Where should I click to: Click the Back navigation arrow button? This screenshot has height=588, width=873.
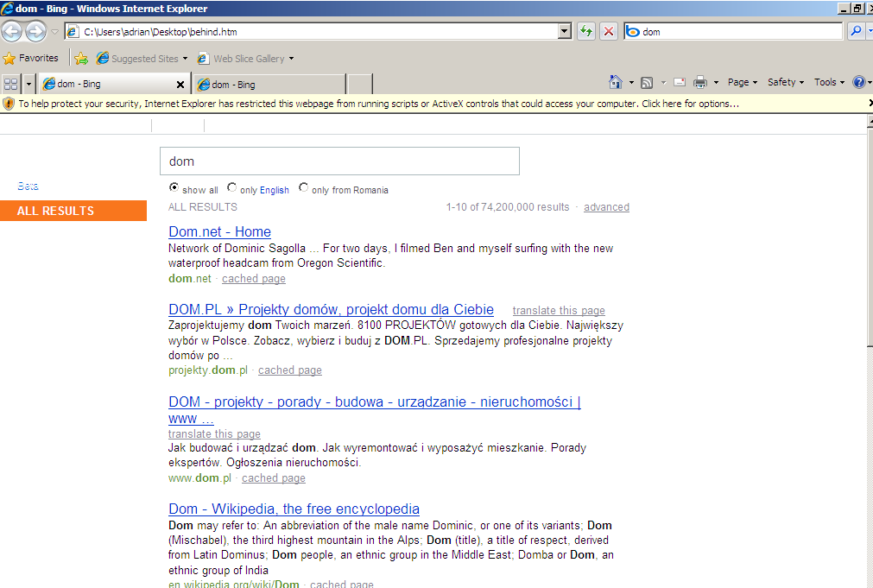pyautogui.click(x=12, y=32)
